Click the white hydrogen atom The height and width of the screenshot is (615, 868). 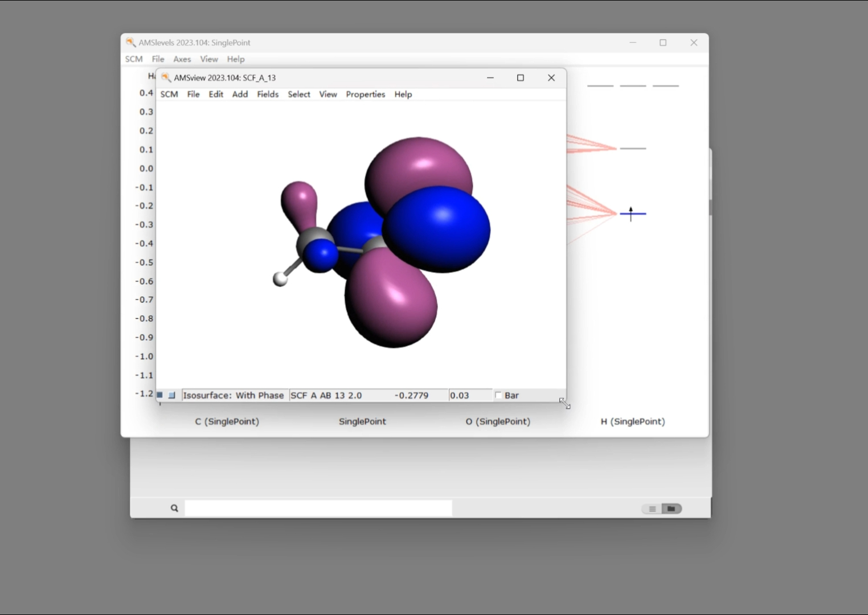[280, 279]
